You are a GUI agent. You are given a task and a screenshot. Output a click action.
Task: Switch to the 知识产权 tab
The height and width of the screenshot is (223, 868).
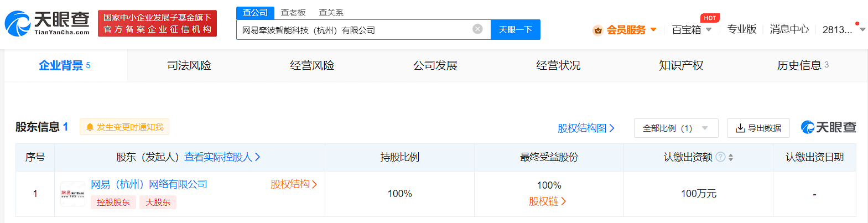(x=681, y=65)
